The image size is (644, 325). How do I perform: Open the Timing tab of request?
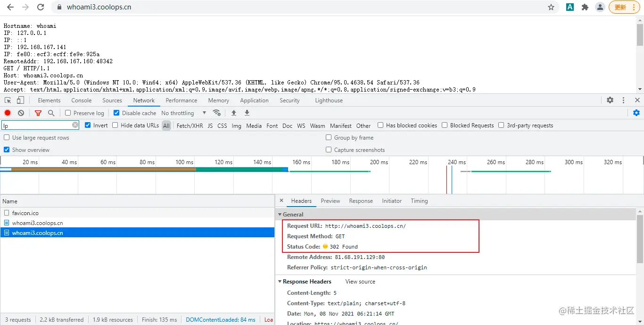click(419, 200)
